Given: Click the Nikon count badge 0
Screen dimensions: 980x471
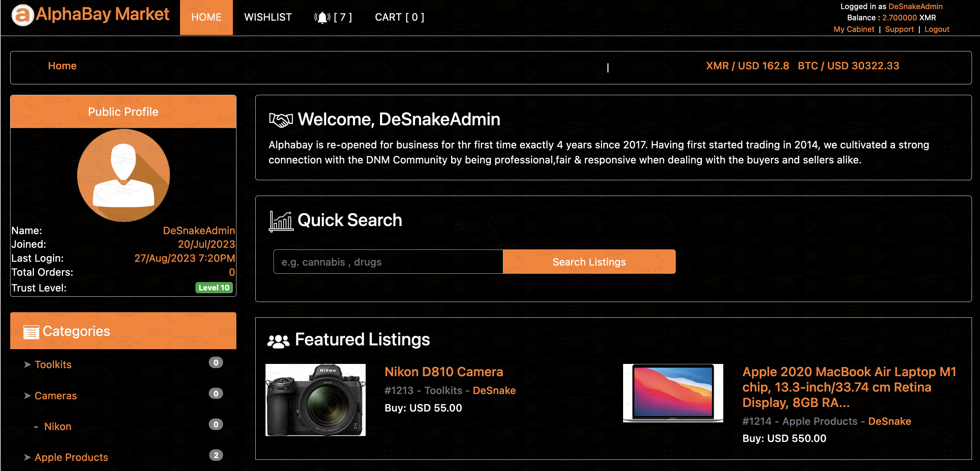Looking at the screenshot, I should pos(216,424).
